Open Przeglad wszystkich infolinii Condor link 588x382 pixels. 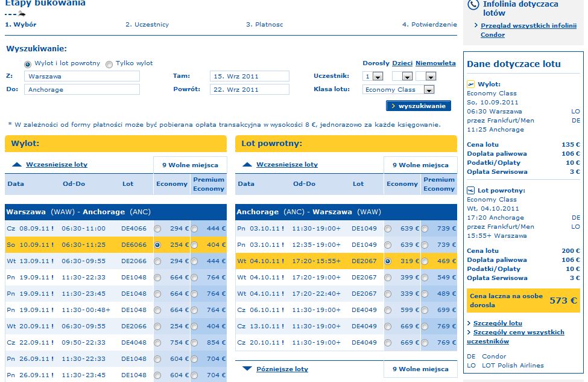tap(528, 30)
